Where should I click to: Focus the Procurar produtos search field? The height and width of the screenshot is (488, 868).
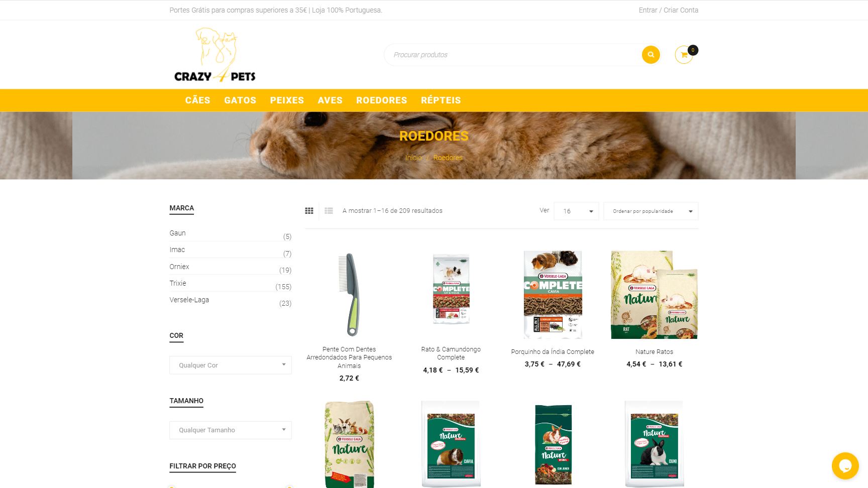tap(512, 55)
